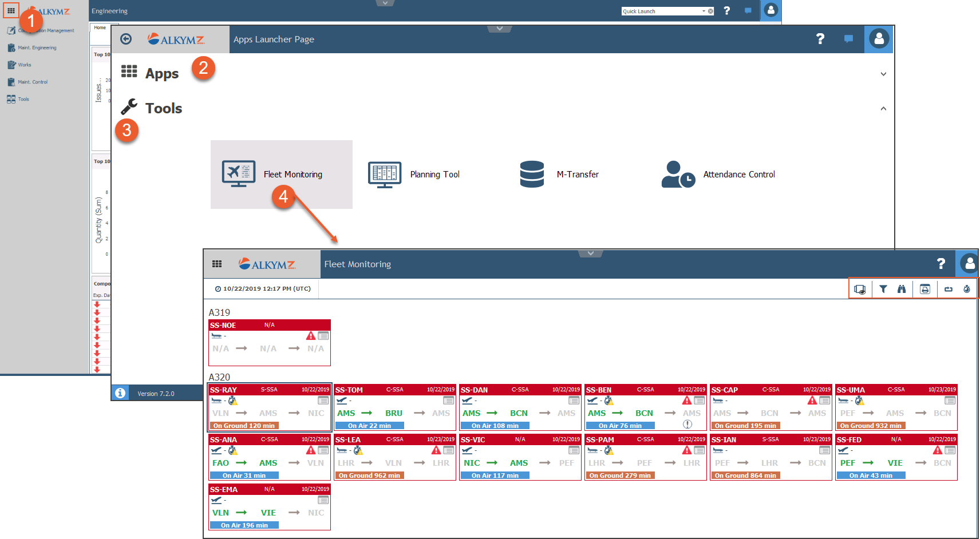Screen dimensions: 980x539
Task: Open the binoculars search tool
Action: point(902,289)
